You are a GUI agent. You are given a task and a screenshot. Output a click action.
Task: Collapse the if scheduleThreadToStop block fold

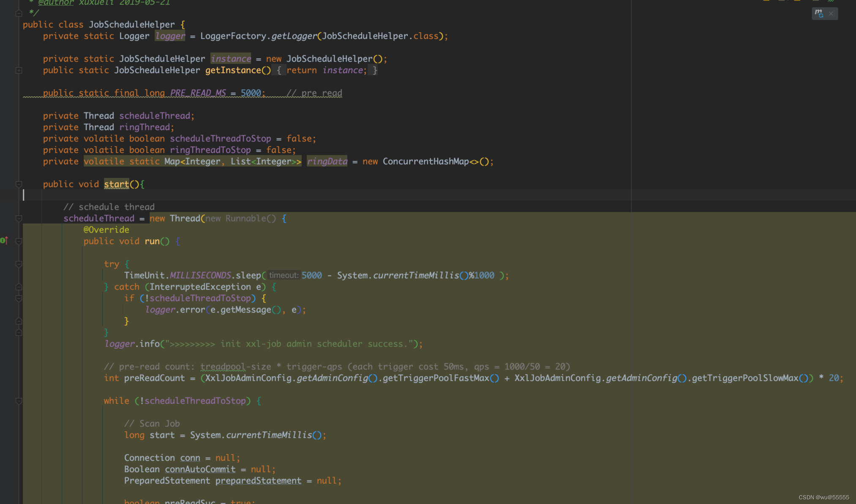(x=19, y=298)
